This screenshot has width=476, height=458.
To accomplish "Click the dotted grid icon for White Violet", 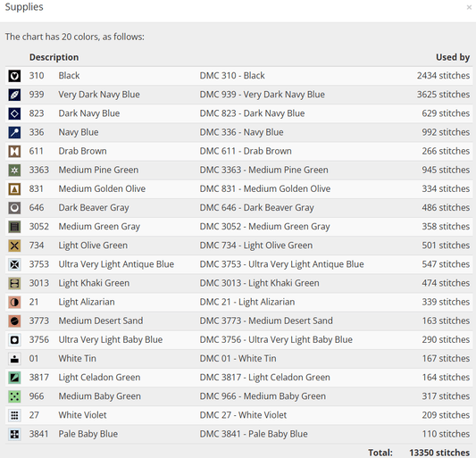I will pos(14,415).
